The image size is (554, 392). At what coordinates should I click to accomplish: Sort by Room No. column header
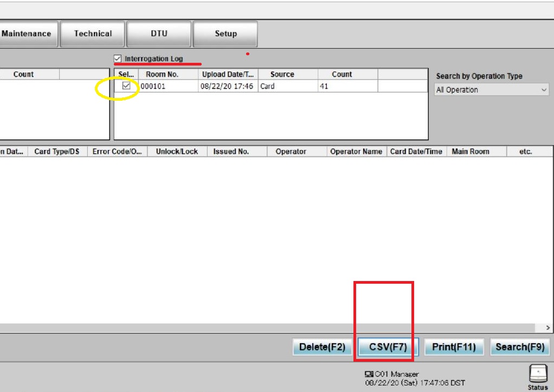pyautogui.click(x=162, y=74)
